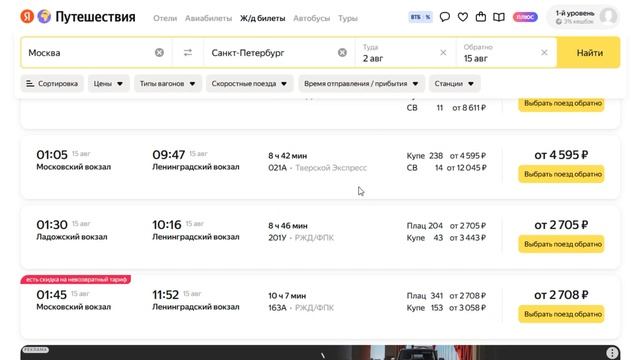The image size is (640, 360).
Task: Expand the Типы вагонов dropdown
Action: [x=168, y=84]
